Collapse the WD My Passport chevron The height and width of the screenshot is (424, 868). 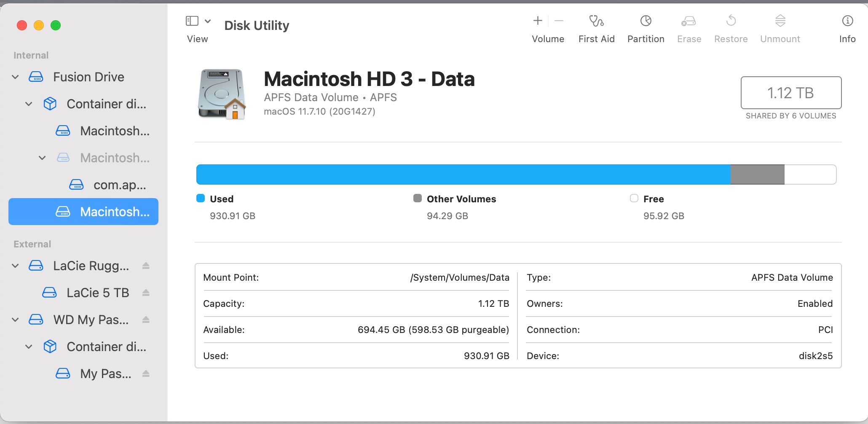coord(15,320)
